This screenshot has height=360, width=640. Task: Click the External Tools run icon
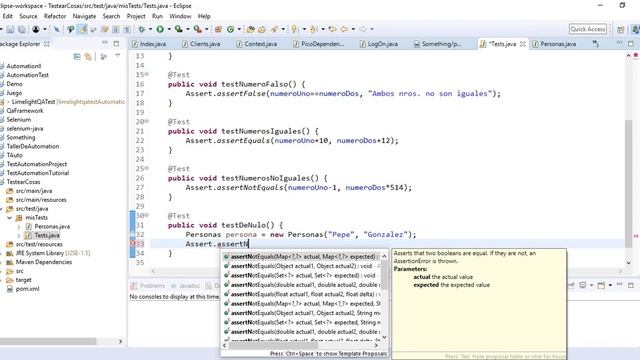197,29
